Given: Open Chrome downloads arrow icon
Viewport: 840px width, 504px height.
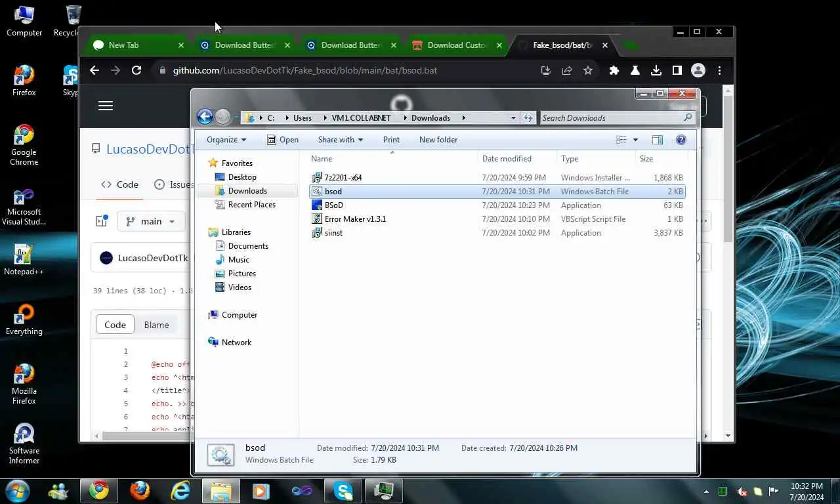Looking at the screenshot, I should (656, 70).
